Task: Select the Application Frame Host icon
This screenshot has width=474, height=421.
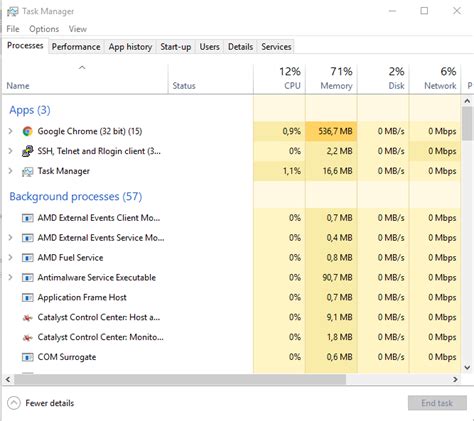Action: (x=27, y=298)
